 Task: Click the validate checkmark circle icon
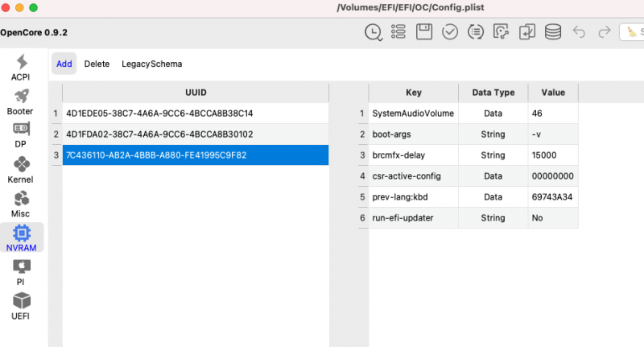point(450,32)
